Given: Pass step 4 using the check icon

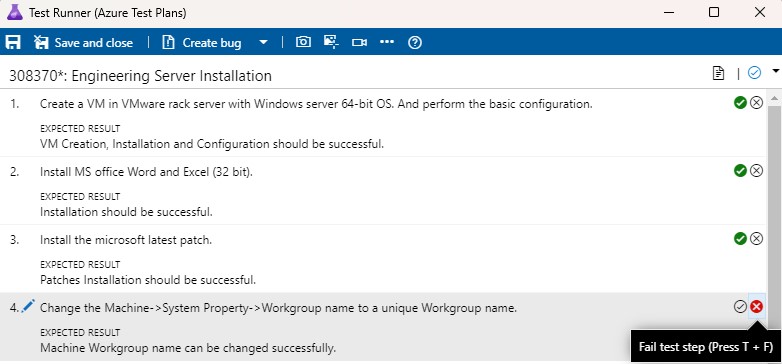Looking at the screenshot, I should pyautogui.click(x=740, y=307).
